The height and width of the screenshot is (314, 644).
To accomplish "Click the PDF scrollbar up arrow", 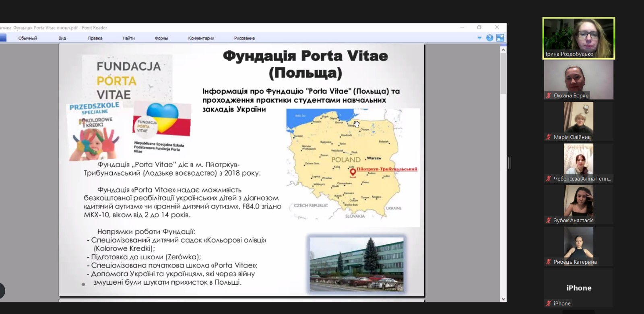I will point(503,50).
